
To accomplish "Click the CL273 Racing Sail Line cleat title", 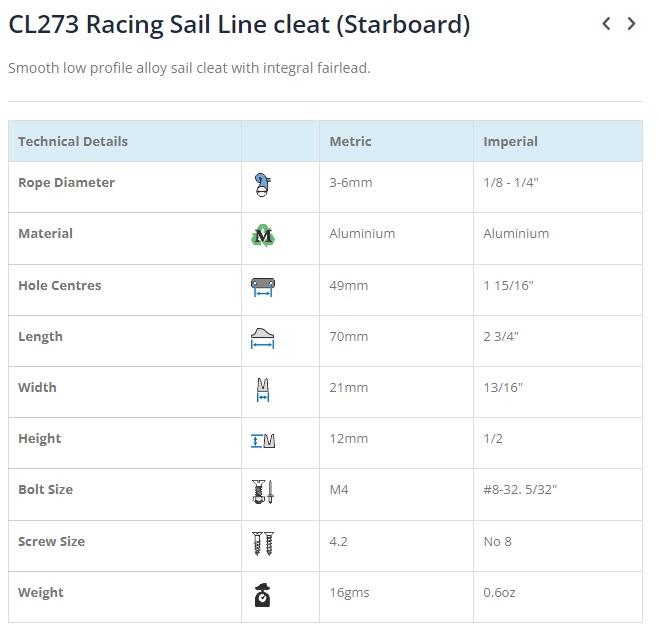I will 239,24.
